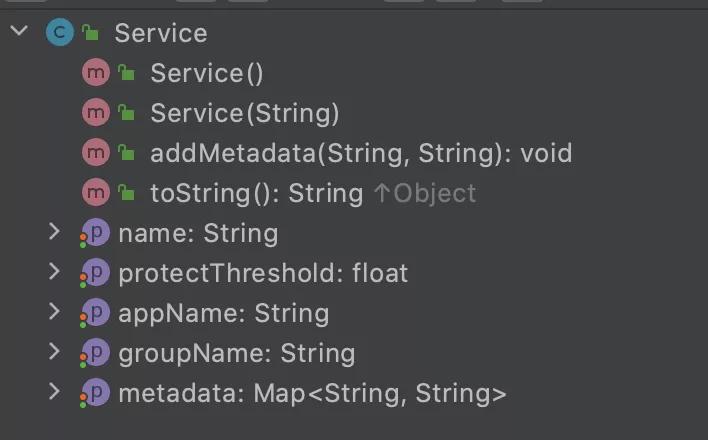Click the blue class icon beside Service

[60, 33]
